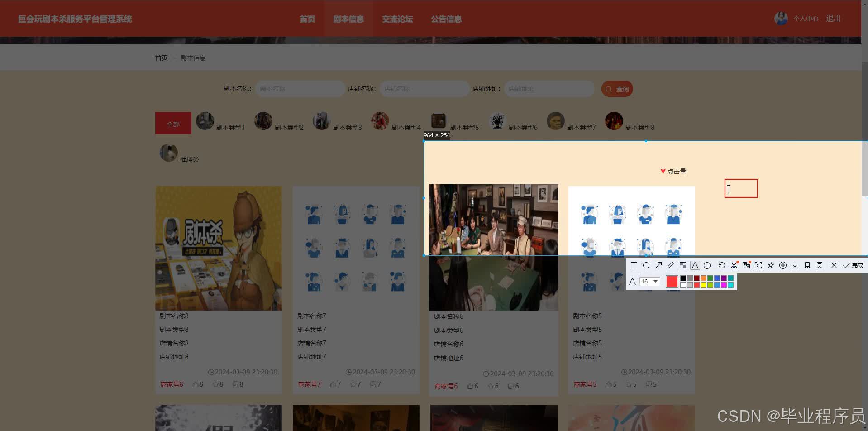
Task: Open the OCR text recognition tool
Action: coord(746,265)
